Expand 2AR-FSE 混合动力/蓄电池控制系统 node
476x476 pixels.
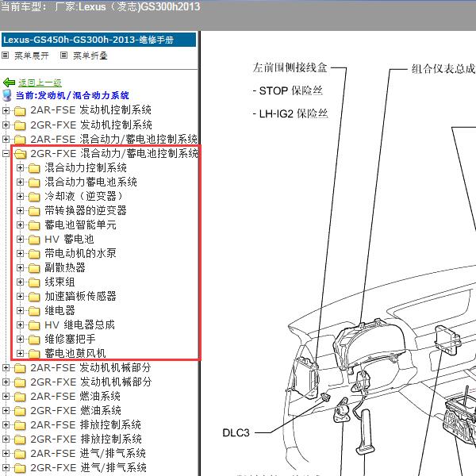pos(6,139)
